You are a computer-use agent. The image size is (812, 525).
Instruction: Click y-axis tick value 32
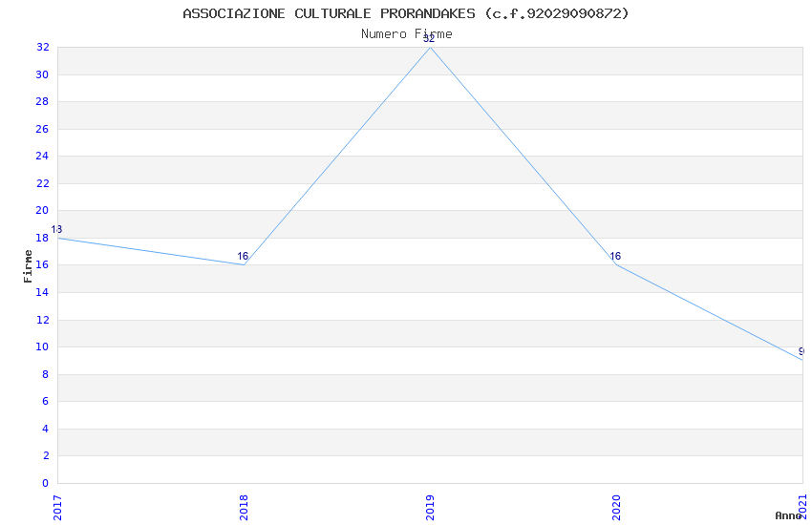[x=42, y=47]
